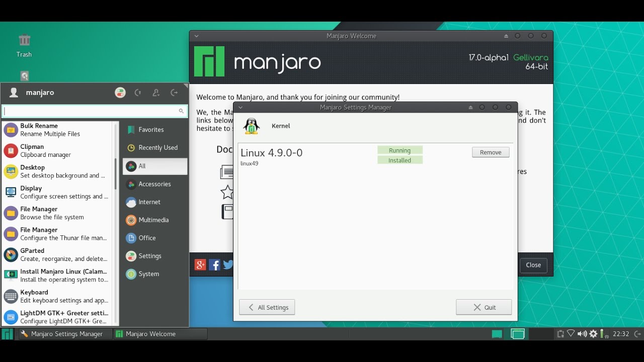Open Desktop background settings entry
Image resolution: width=644 pixels, height=362 pixels.
(x=57, y=171)
